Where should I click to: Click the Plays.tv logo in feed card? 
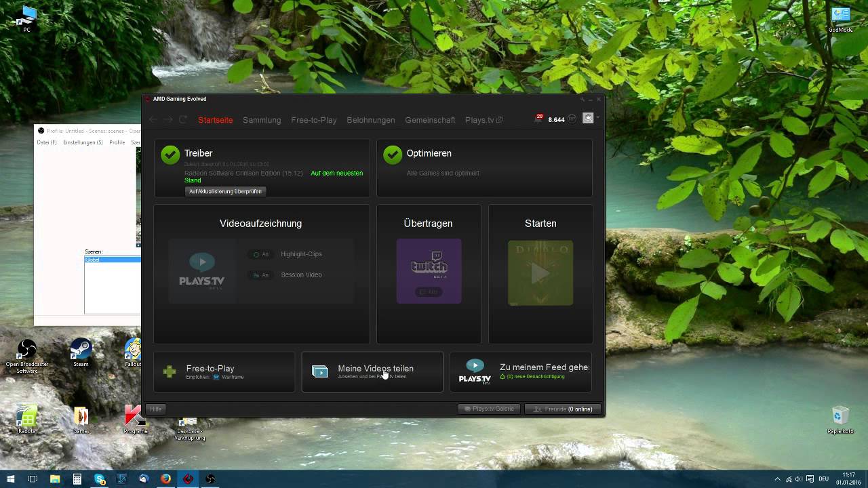pyautogui.click(x=475, y=372)
